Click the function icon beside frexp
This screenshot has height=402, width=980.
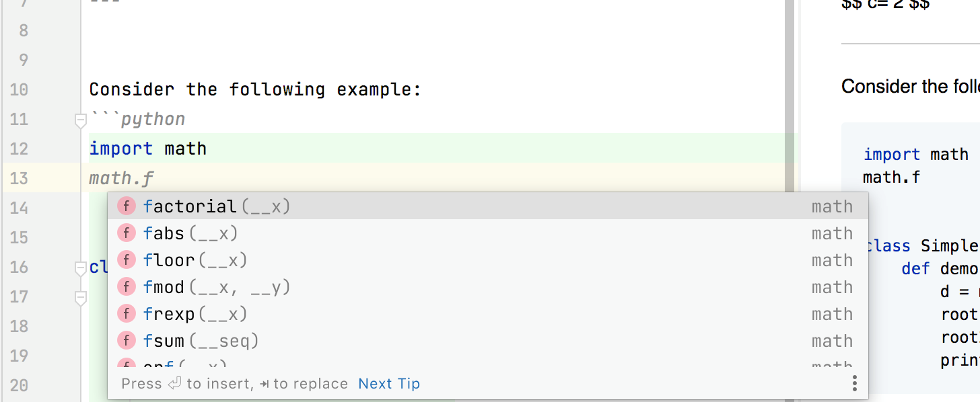point(127,313)
